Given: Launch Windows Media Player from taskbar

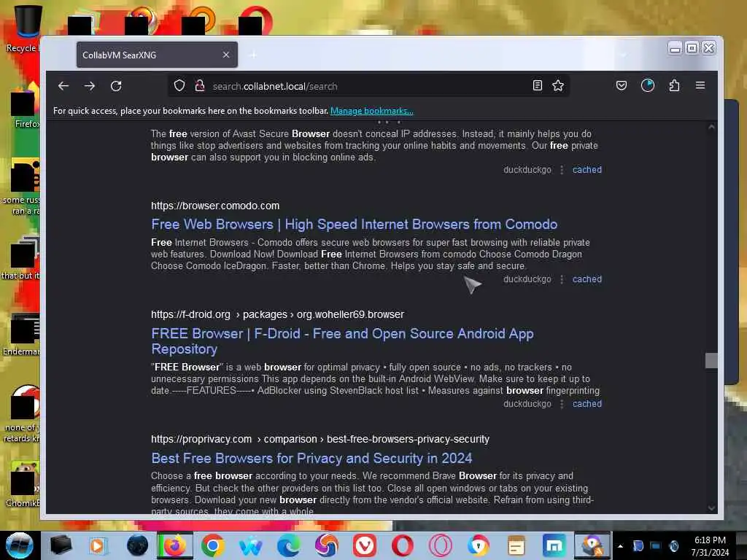Looking at the screenshot, I should [98, 545].
